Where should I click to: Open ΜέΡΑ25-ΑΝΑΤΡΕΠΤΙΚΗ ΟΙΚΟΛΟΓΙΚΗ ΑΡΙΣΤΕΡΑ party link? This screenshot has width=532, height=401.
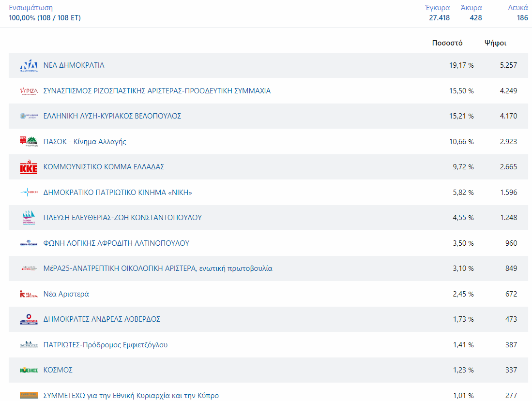(158, 268)
